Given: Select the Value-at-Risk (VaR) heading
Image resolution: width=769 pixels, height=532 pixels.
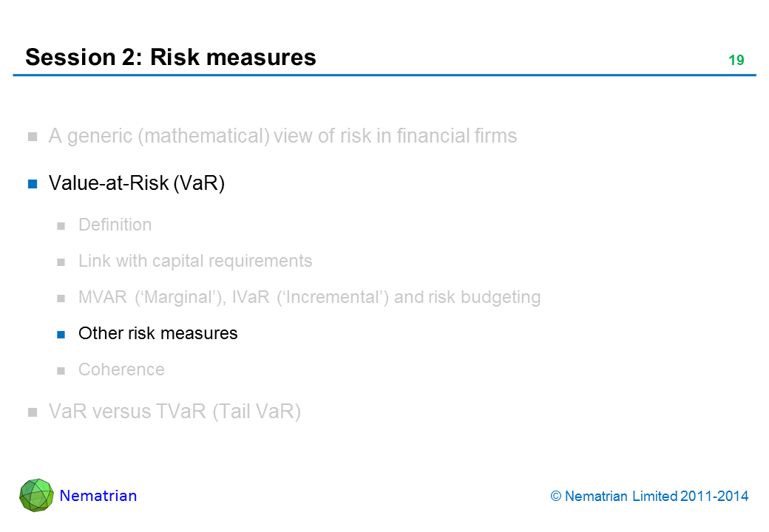Looking at the screenshot, I should coord(136,183).
